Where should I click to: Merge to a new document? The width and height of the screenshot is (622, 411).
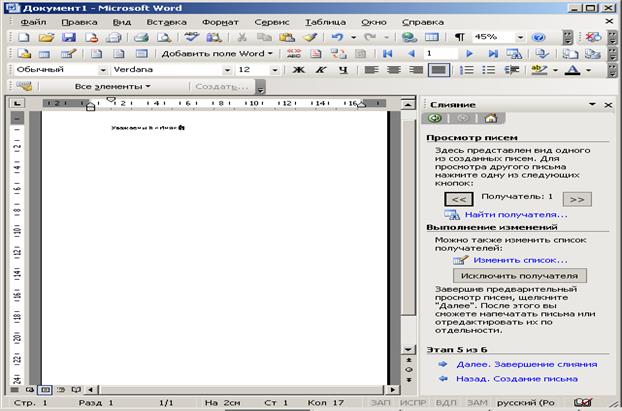click(x=570, y=54)
